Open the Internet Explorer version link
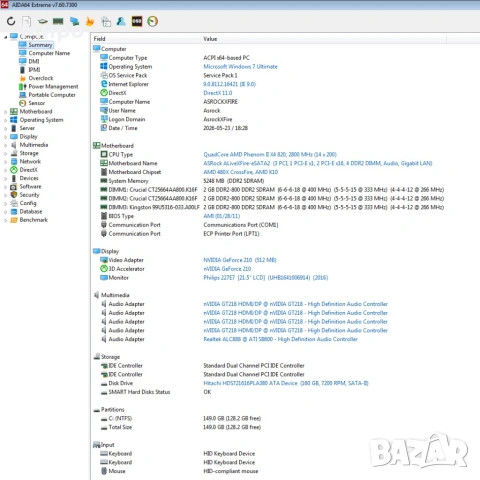The image size is (480, 480). (230, 84)
